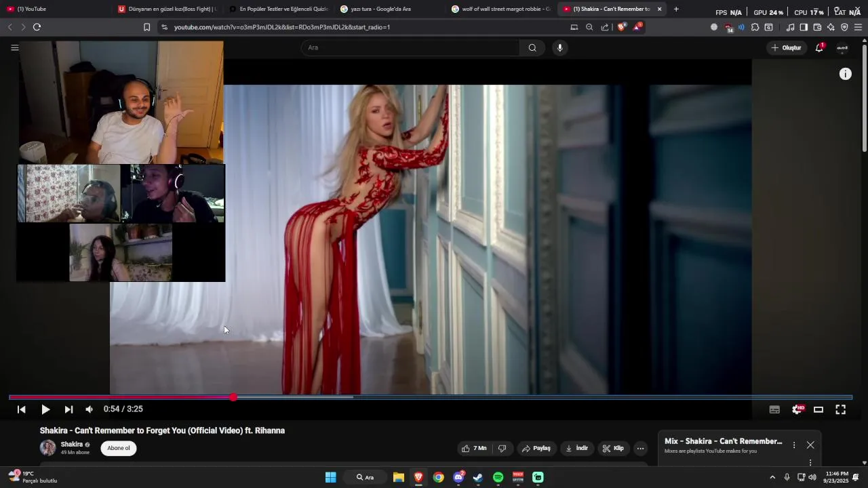The height and width of the screenshot is (488, 868).
Task: Open Mix playlist options (three dots)
Action: click(794, 445)
